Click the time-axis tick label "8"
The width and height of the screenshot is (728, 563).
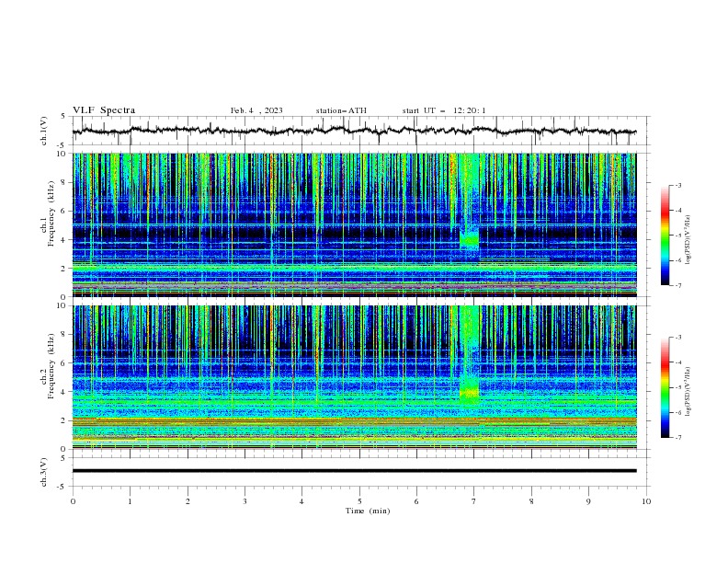pos(531,501)
